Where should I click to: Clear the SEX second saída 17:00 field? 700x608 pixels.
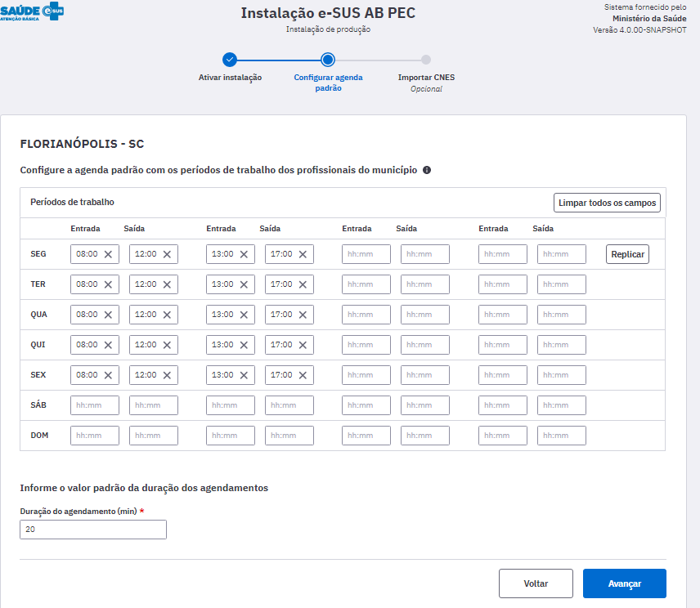tap(303, 376)
